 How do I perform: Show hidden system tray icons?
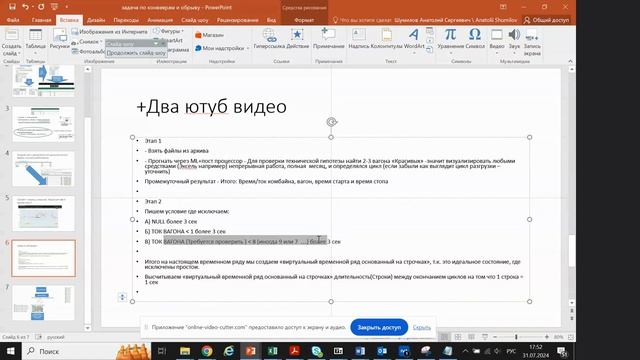(x=465, y=351)
